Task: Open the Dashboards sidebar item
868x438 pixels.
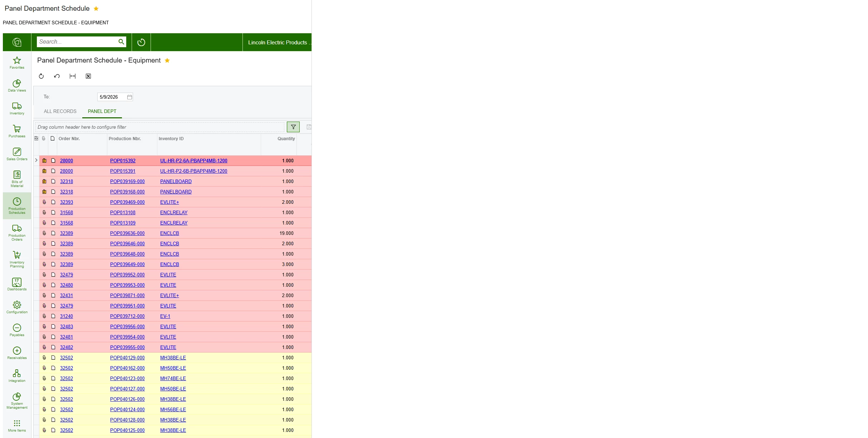Action: pyautogui.click(x=17, y=284)
